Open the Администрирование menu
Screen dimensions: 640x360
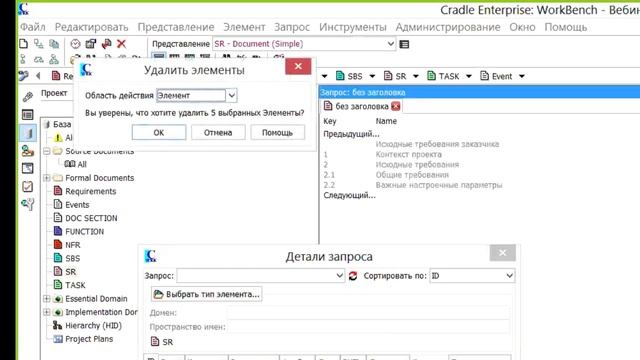click(x=448, y=27)
